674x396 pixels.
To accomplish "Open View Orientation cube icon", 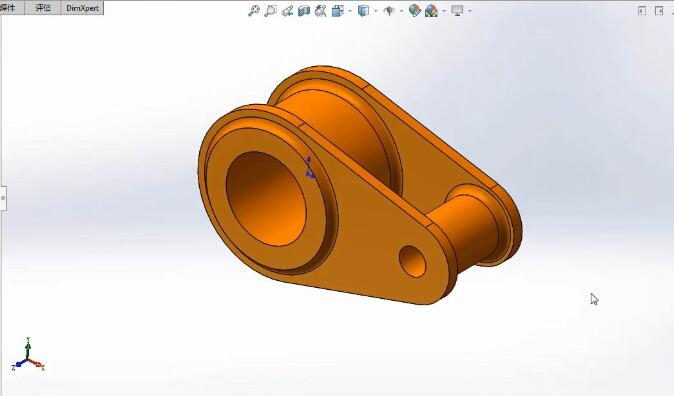I will [338, 11].
